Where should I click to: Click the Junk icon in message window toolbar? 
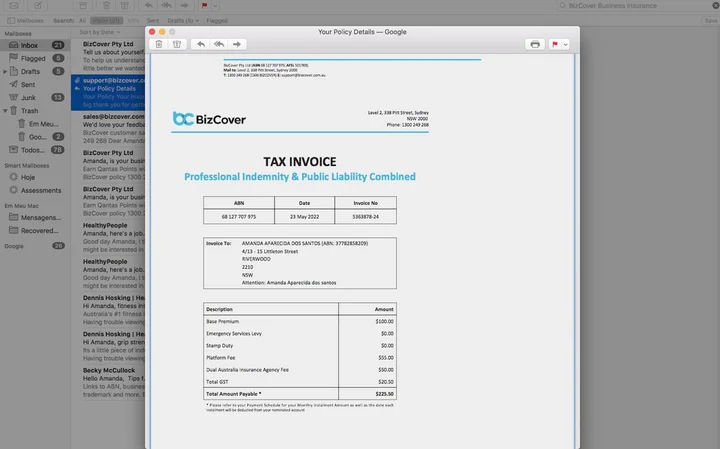pyautogui.click(x=177, y=44)
